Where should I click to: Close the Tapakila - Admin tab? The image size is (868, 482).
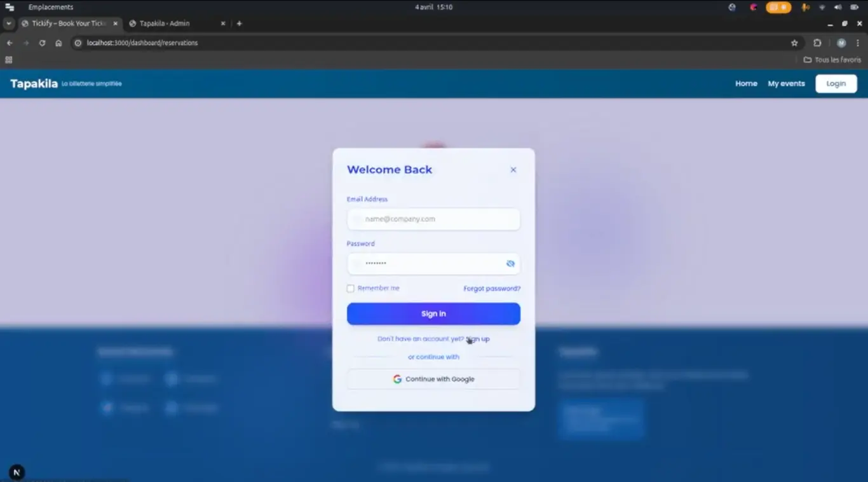222,24
